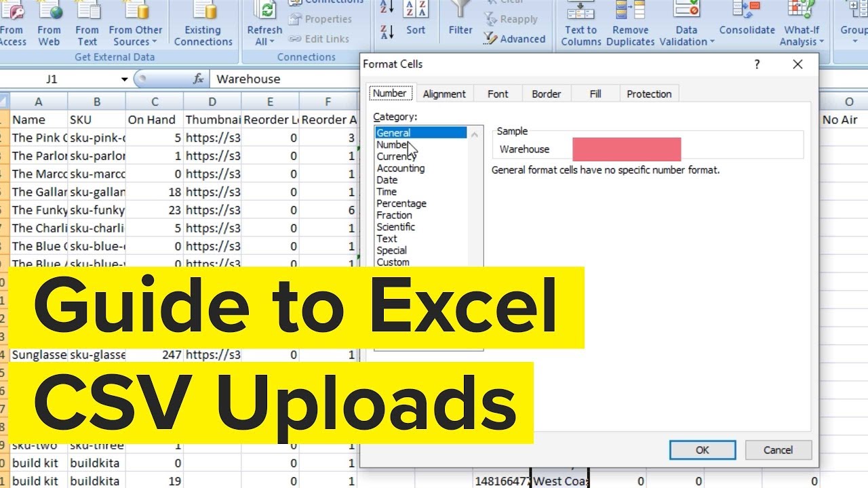Switch to Alignment tab
The image size is (868, 488).
[x=444, y=94]
